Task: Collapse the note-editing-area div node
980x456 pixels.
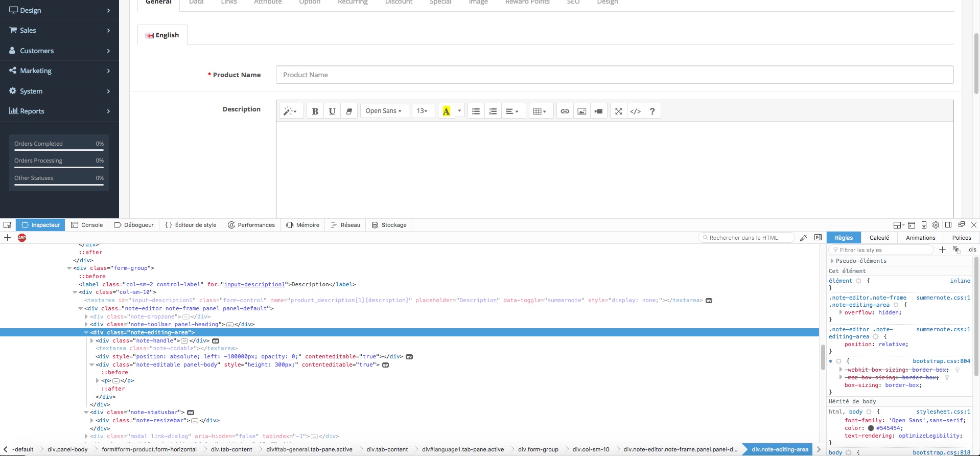Action: click(x=86, y=332)
